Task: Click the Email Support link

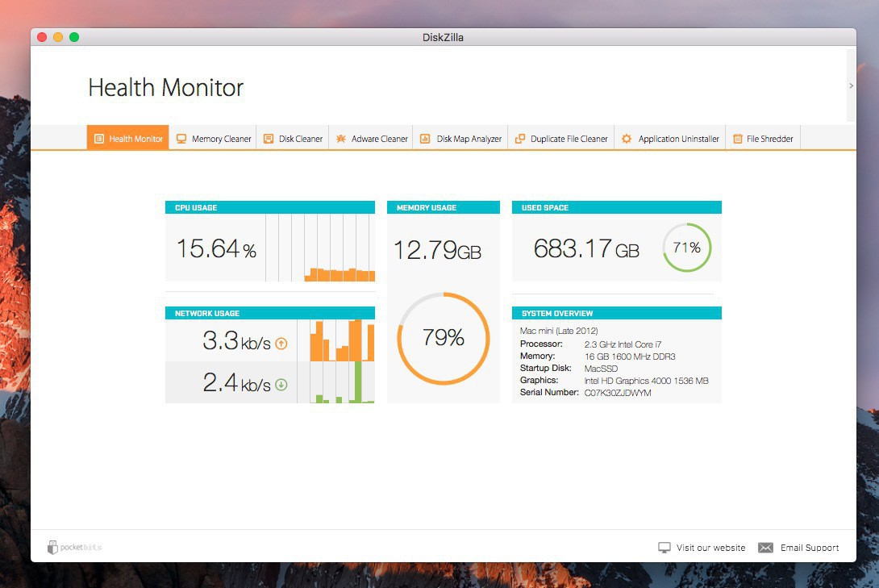Action: click(x=810, y=548)
